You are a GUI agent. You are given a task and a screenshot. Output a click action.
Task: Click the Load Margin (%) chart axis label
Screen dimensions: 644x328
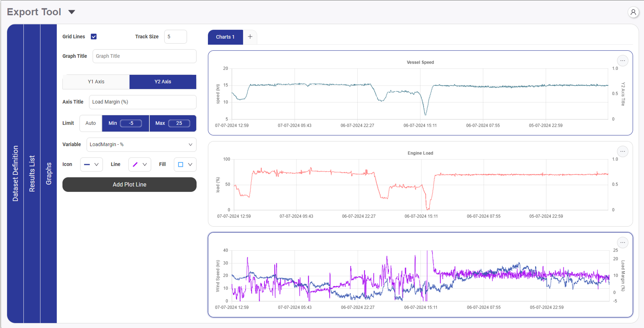click(x=623, y=276)
